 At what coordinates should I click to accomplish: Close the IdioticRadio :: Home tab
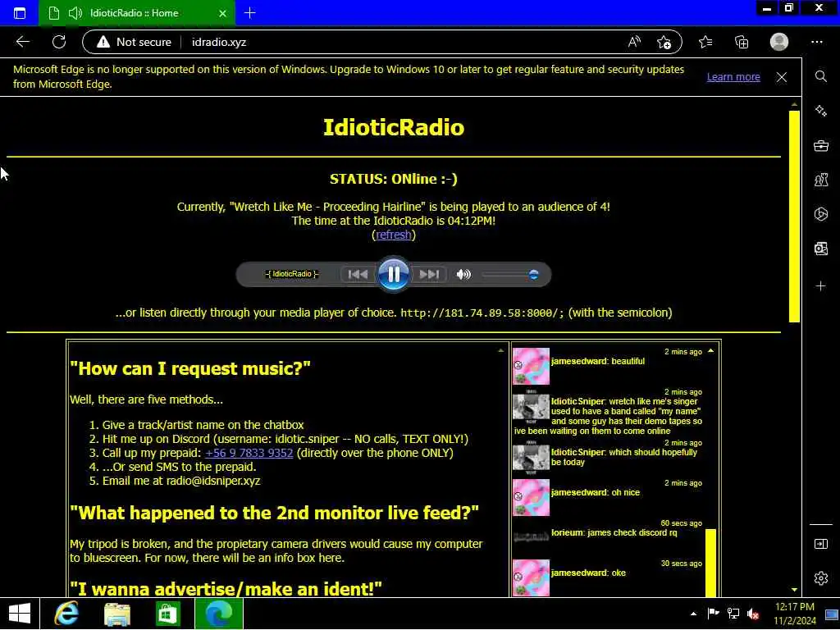(x=222, y=13)
